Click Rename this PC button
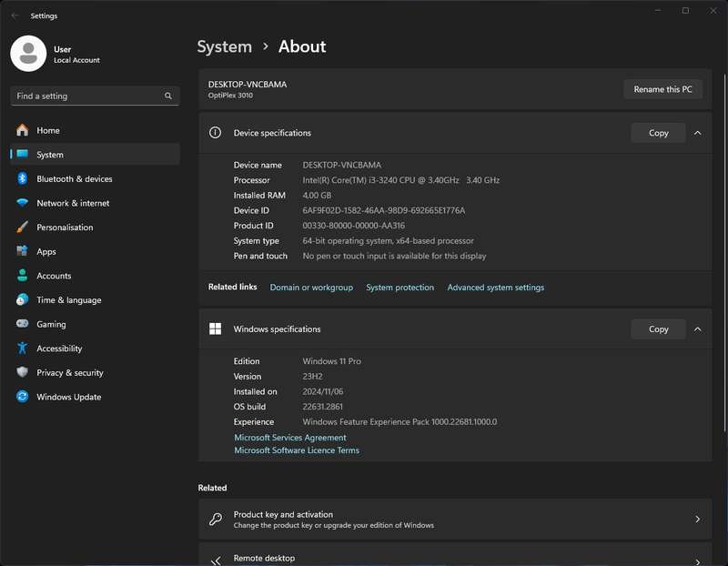The height and width of the screenshot is (566, 728). coord(662,89)
